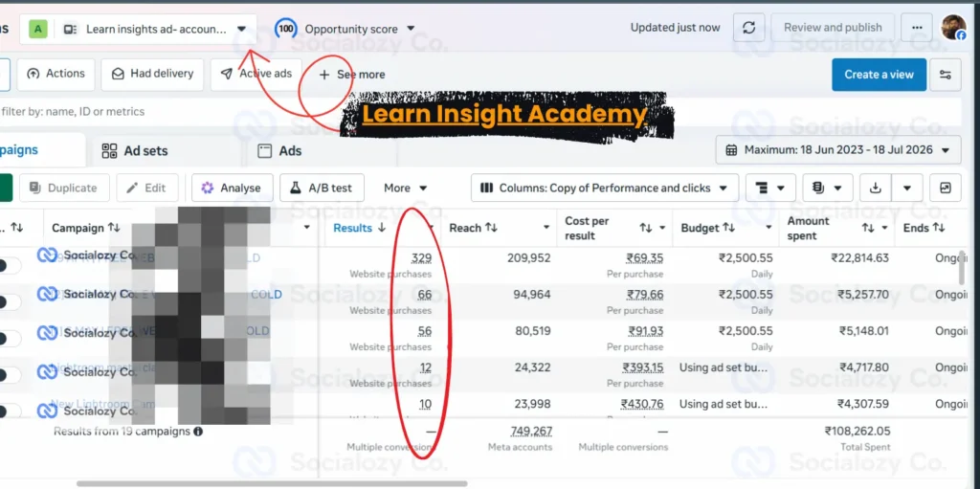Open the view settings sliders icon
This screenshot has width=980, height=489.
tap(946, 75)
